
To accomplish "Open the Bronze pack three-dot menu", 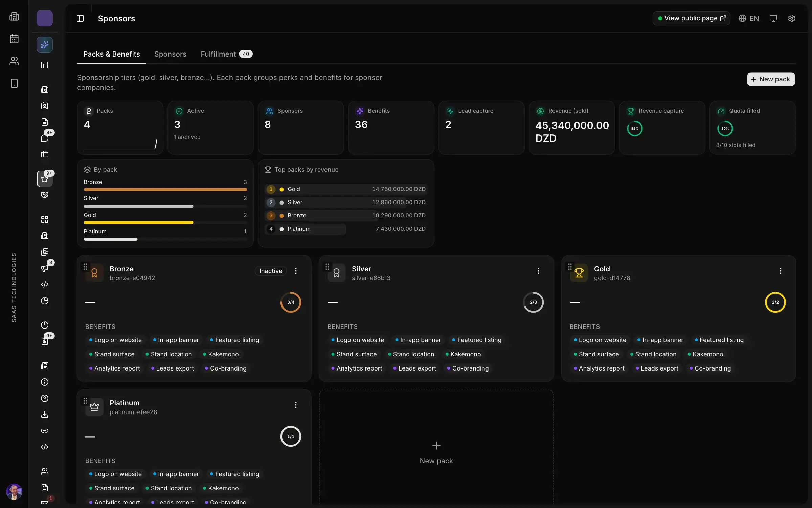I will 296,271.
